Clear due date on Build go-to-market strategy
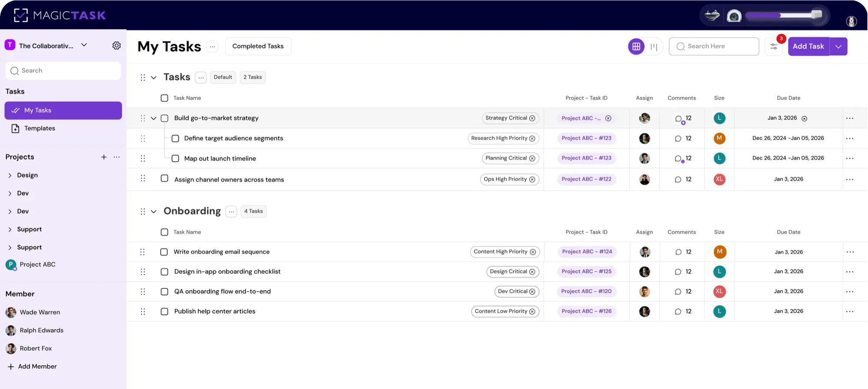The image size is (868, 389). (x=804, y=118)
